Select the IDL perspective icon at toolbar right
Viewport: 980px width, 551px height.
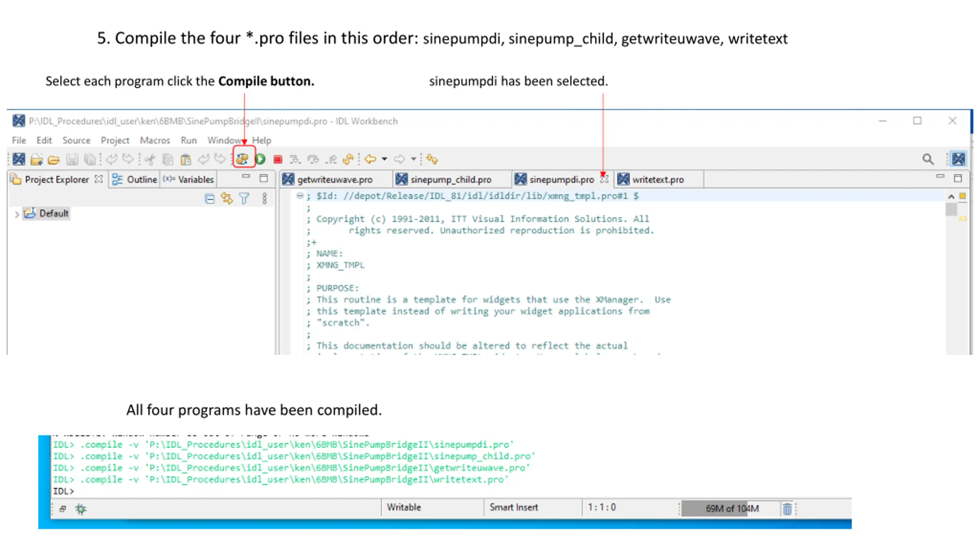pyautogui.click(x=959, y=159)
